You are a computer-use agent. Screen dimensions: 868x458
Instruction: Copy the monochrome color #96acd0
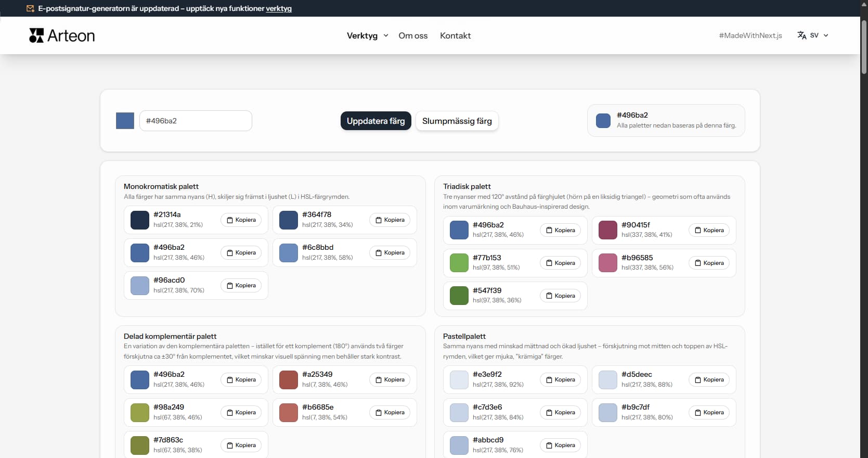point(241,286)
